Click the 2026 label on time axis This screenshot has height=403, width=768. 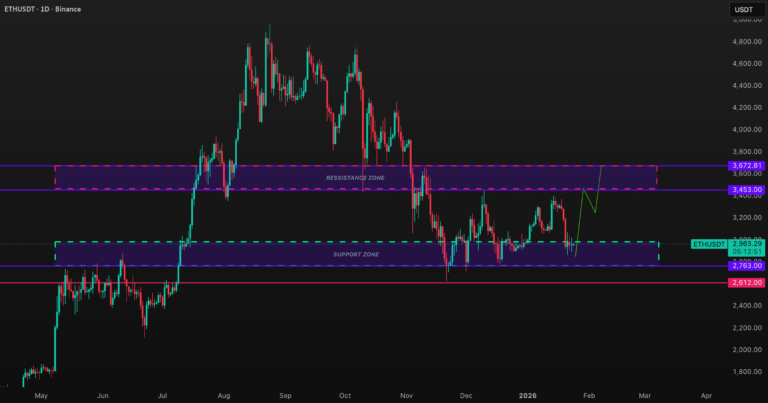[528, 396]
